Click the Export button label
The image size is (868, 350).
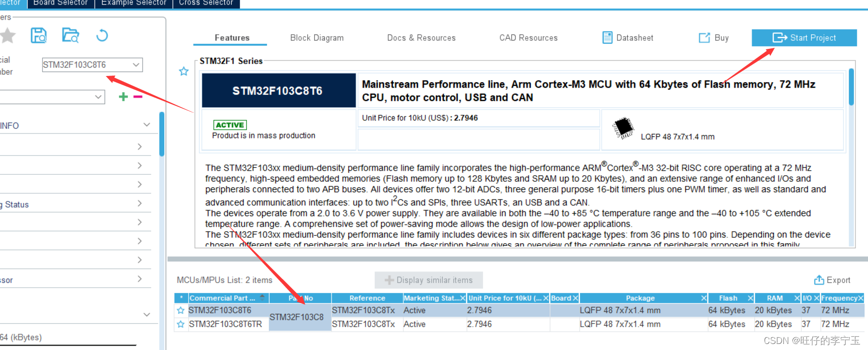[x=838, y=280]
